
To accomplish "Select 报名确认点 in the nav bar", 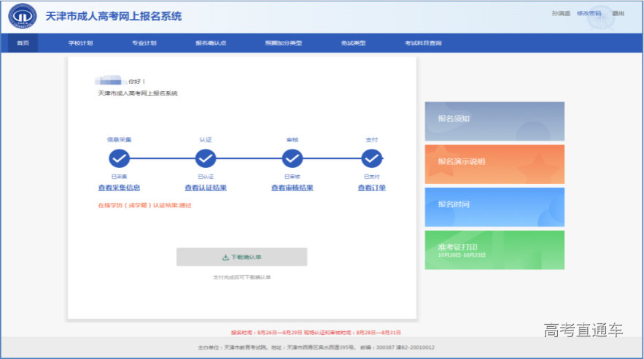I will pos(211,43).
